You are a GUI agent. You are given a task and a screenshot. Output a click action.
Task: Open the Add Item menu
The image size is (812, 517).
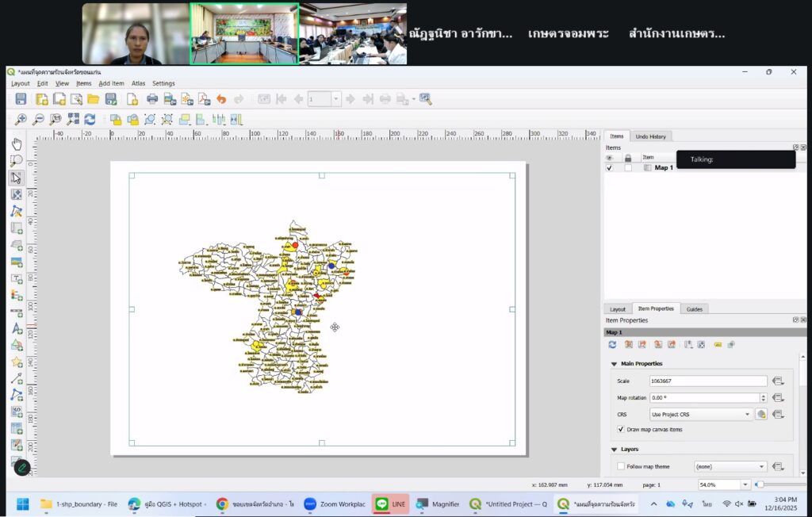[111, 83]
